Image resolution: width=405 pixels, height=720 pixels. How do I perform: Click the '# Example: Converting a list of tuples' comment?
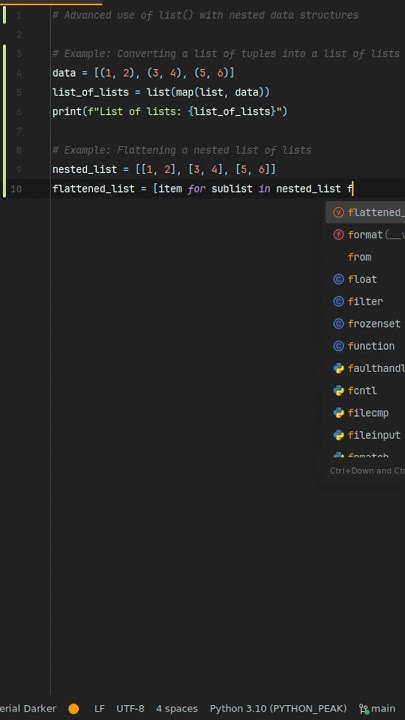pos(226,54)
